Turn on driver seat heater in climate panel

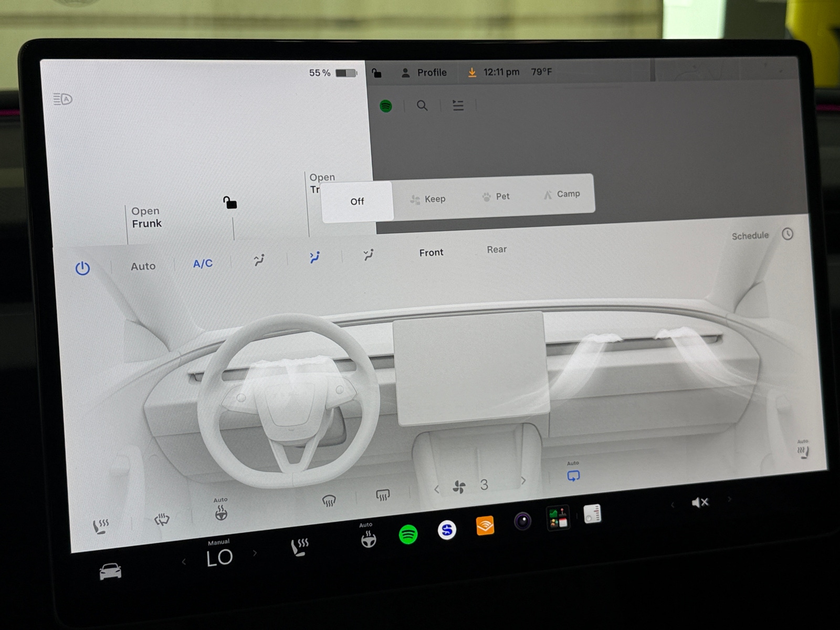(x=101, y=526)
